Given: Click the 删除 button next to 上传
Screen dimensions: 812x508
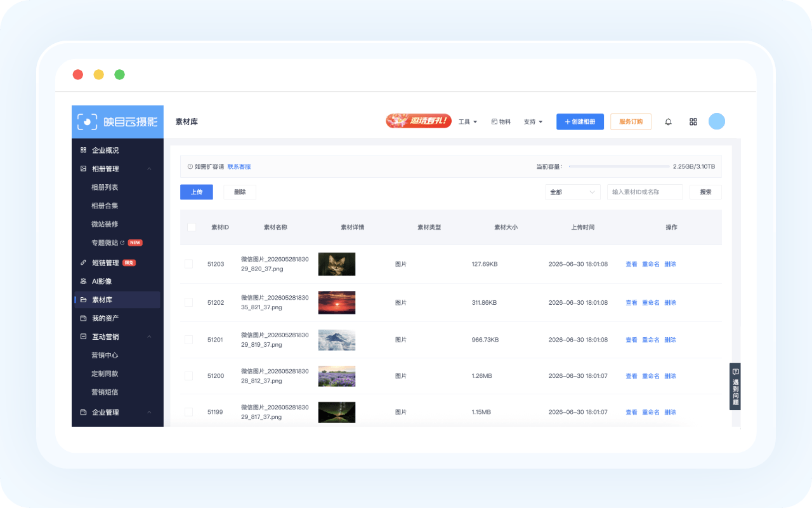Looking at the screenshot, I should coord(240,192).
